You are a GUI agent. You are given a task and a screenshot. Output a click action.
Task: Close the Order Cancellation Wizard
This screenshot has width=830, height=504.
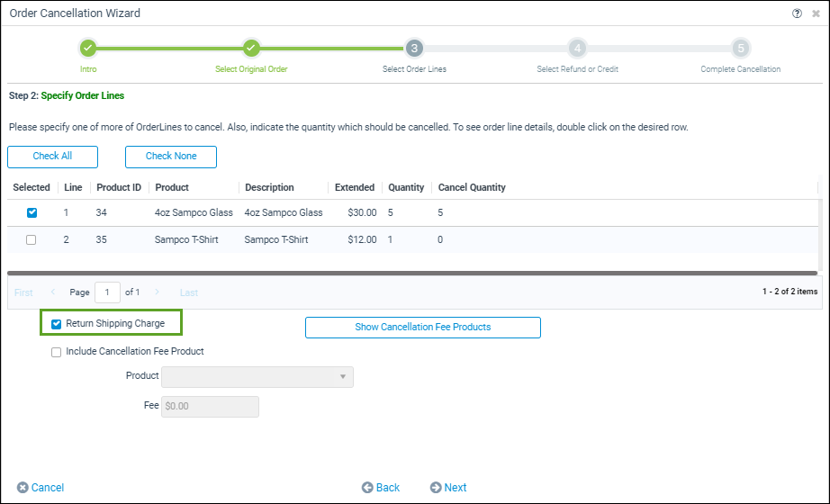(x=816, y=13)
